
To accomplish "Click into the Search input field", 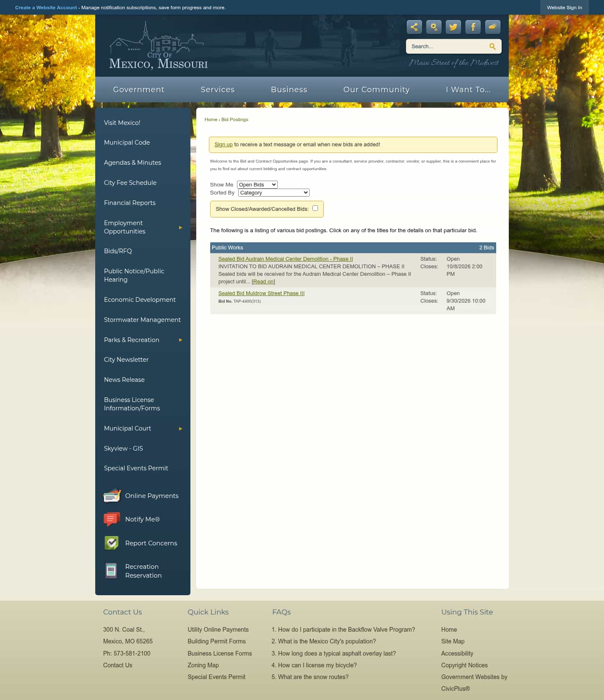I will tap(447, 47).
